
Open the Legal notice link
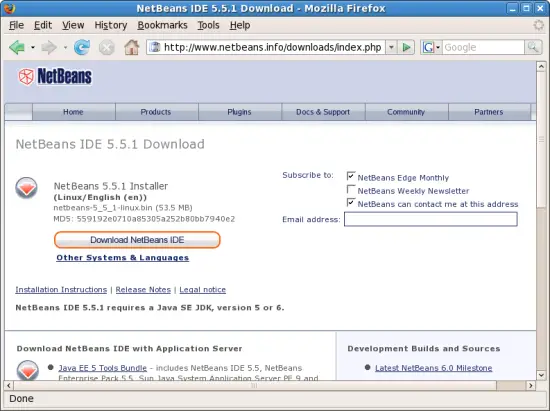[x=202, y=290]
